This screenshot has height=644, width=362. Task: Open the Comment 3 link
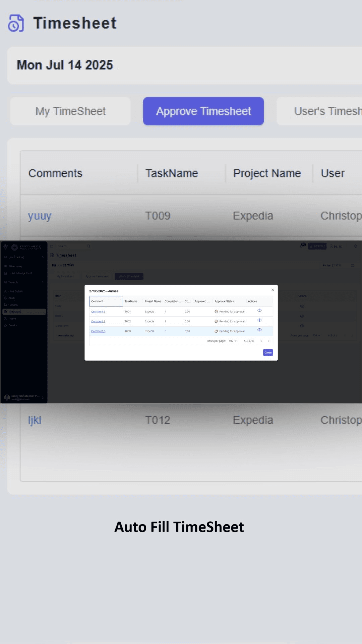pyautogui.click(x=98, y=331)
